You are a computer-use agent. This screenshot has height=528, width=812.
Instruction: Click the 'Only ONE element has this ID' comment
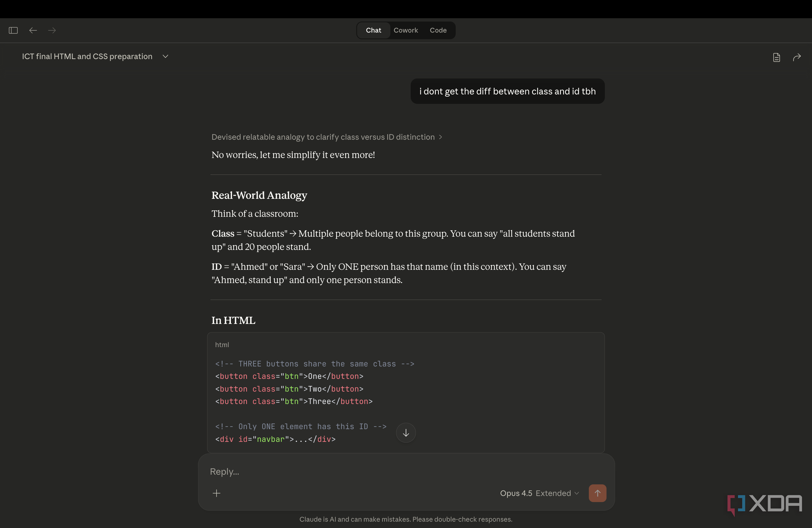coord(300,426)
